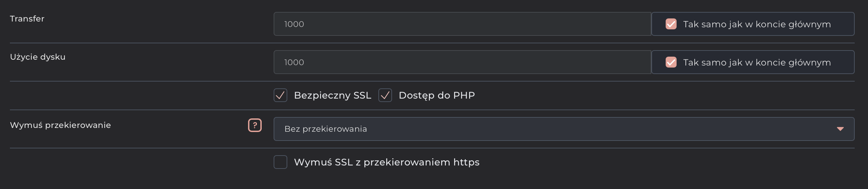The image size is (868, 189).
Task: Enable Wymuś SSL z przekierowaniem https checkbox
Action: 280,162
